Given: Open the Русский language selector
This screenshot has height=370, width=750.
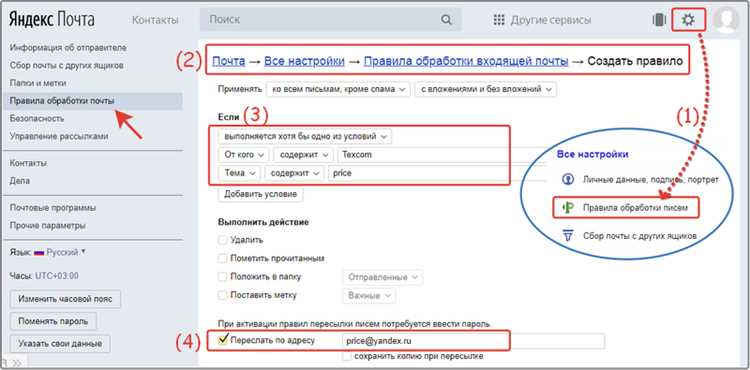Looking at the screenshot, I should point(66,252).
